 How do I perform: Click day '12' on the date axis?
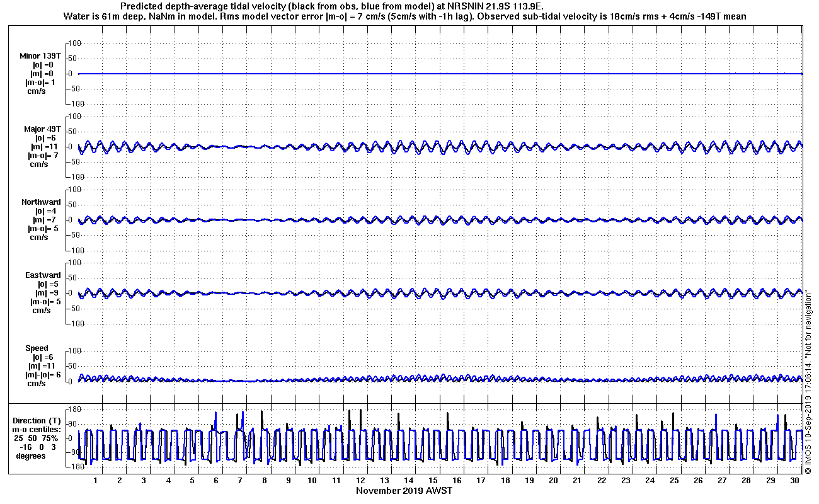point(360,481)
